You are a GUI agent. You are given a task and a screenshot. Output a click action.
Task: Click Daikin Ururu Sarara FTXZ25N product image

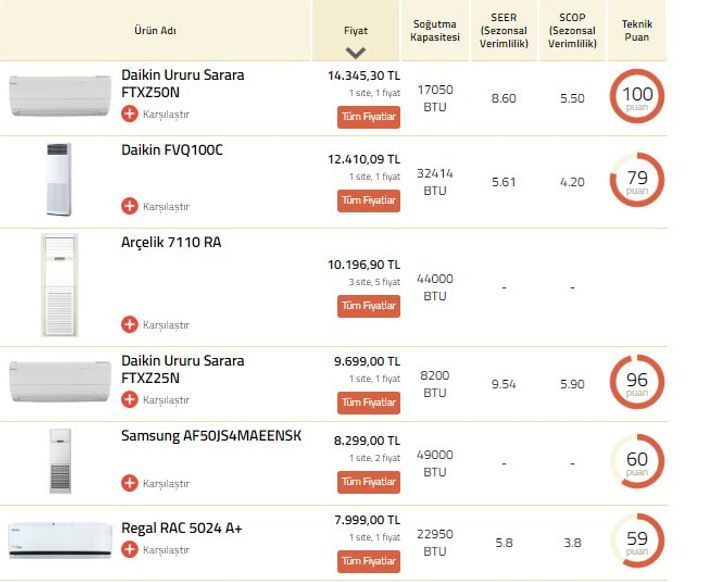(59, 380)
